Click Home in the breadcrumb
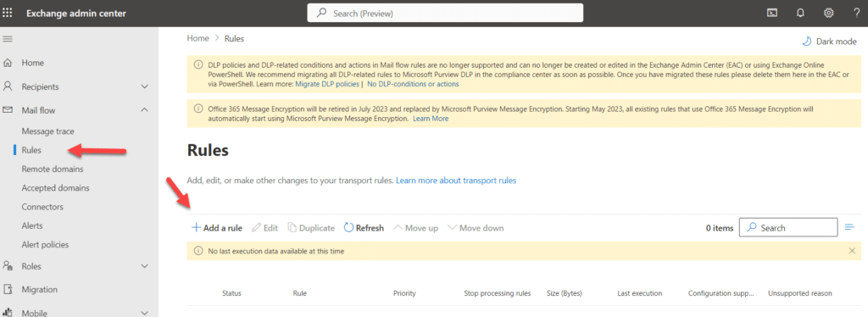868x317 pixels. pos(198,38)
